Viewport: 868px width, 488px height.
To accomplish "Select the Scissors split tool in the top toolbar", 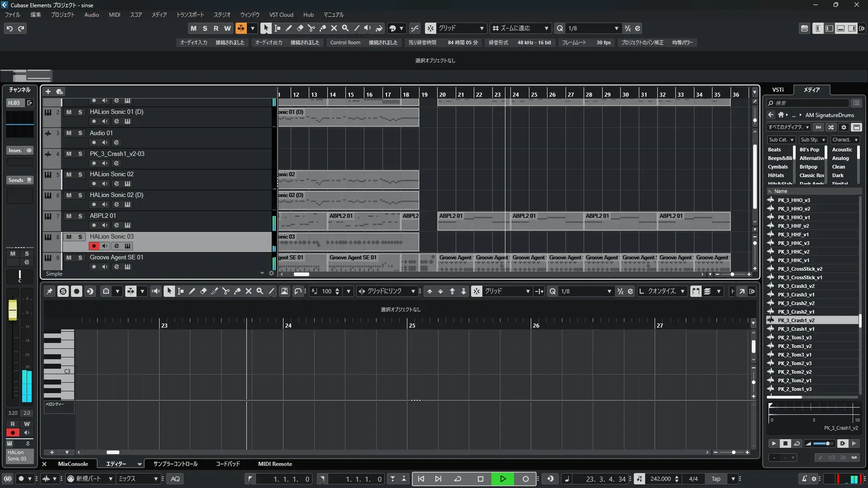I will 311,28.
